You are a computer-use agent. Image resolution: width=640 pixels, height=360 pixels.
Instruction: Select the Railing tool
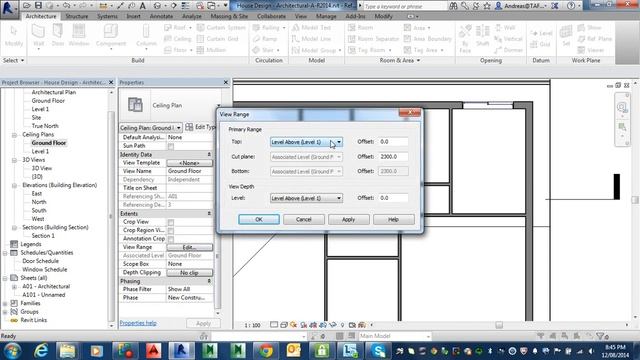269,28
